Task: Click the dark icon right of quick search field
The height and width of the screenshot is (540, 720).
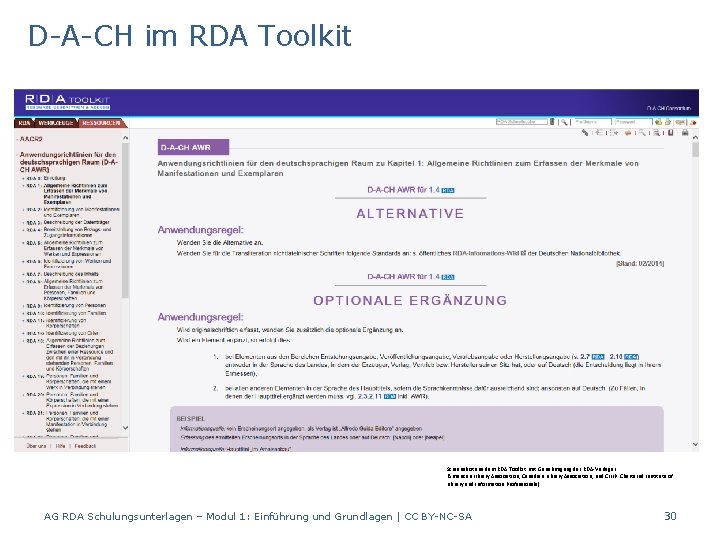Action: tap(552, 122)
